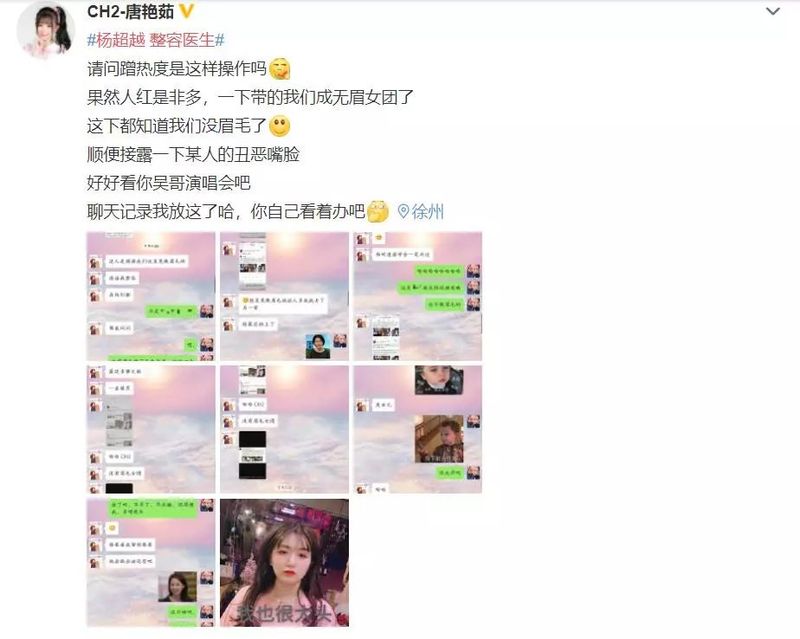Open the selfie photo with 我也很大头 caption
Screen dimensions: 800x639
pyautogui.click(x=284, y=563)
